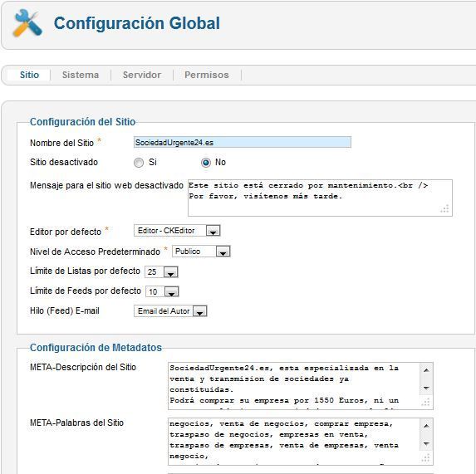Expand Límite de Listas por defecto dropdown

[x=161, y=271]
